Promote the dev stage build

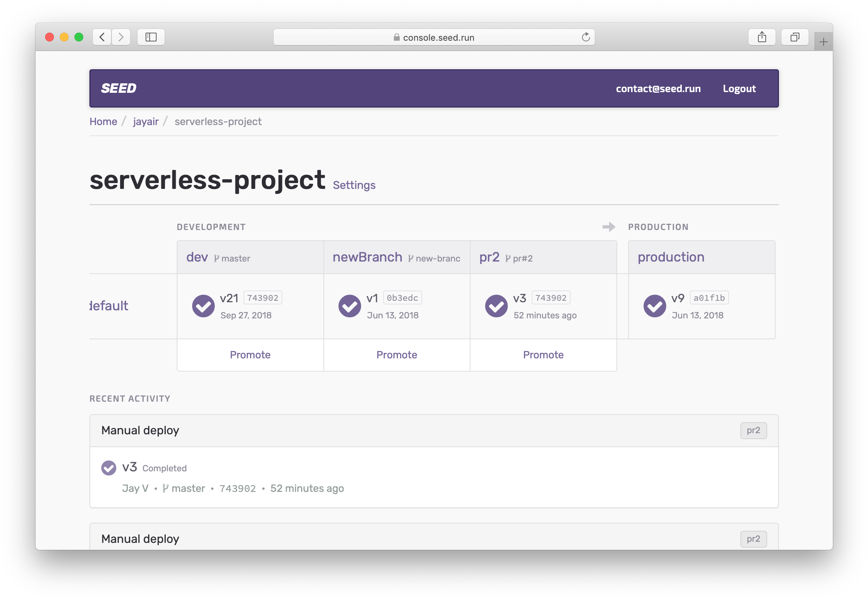pyautogui.click(x=250, y=355)
